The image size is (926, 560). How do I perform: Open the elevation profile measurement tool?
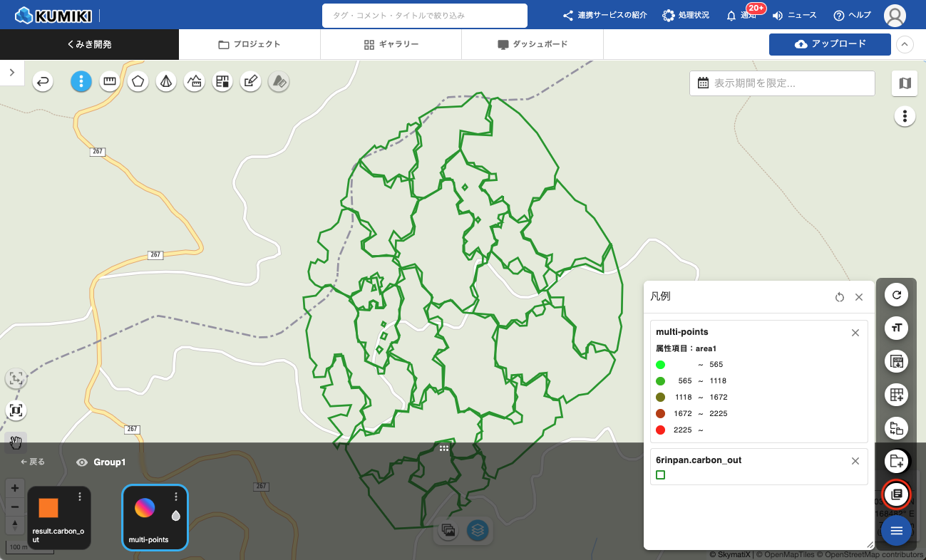tap(194, 82)
